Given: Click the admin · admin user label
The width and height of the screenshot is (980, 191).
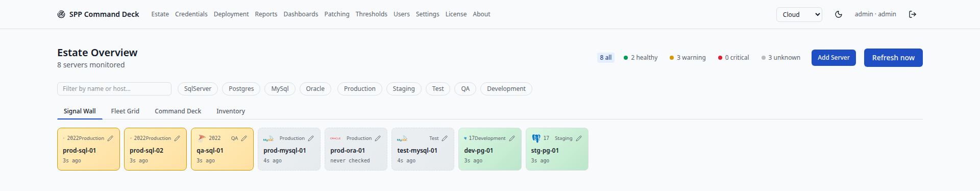Looking at the screenshot, I should pos(875,14).
